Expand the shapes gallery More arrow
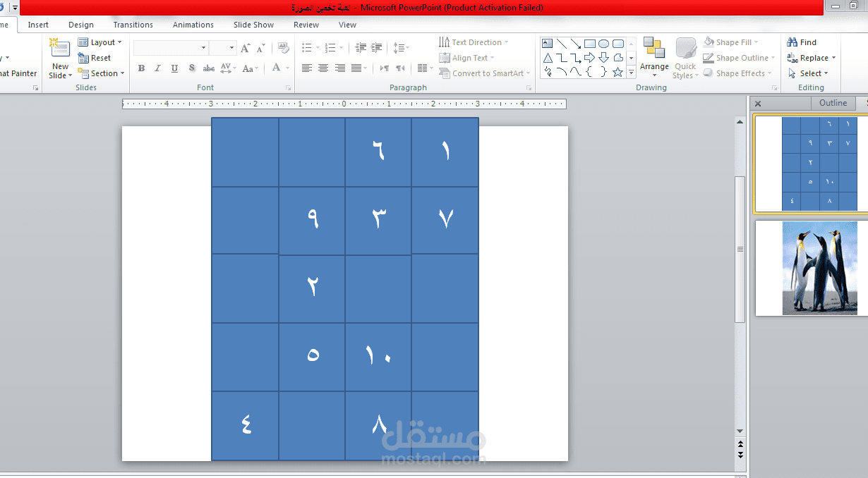868x478 pixels. (x=632, y=73)
